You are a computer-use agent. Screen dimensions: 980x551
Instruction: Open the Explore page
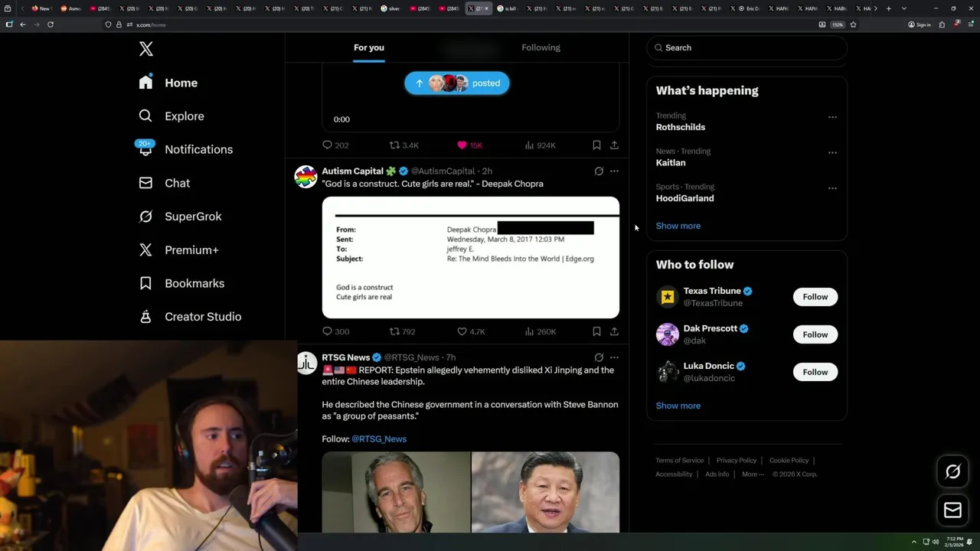click(x=171, y=116)
